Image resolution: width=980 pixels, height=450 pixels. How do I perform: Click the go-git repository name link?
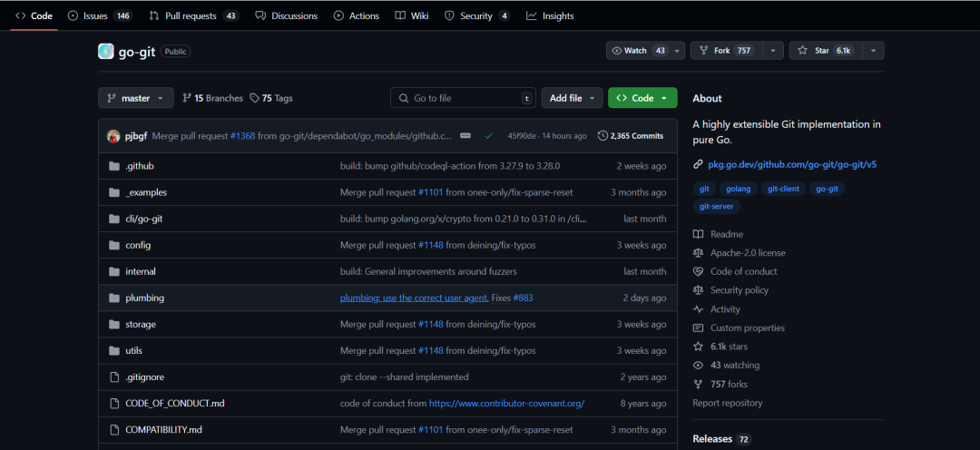pyautogui.click(x=137, y=52)
